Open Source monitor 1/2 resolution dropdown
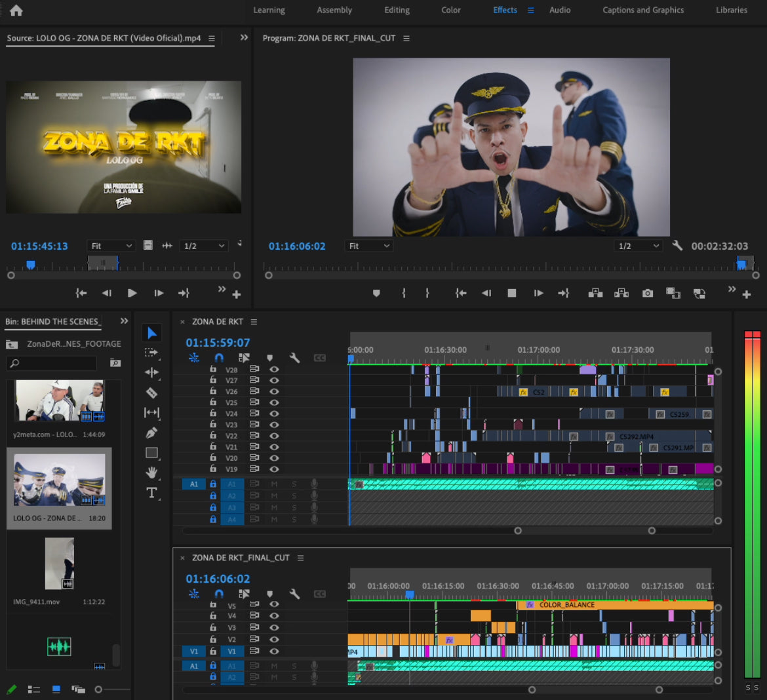The width and height of the screenshot is (767, 700). pyautogui.click(x=203, y=246)
